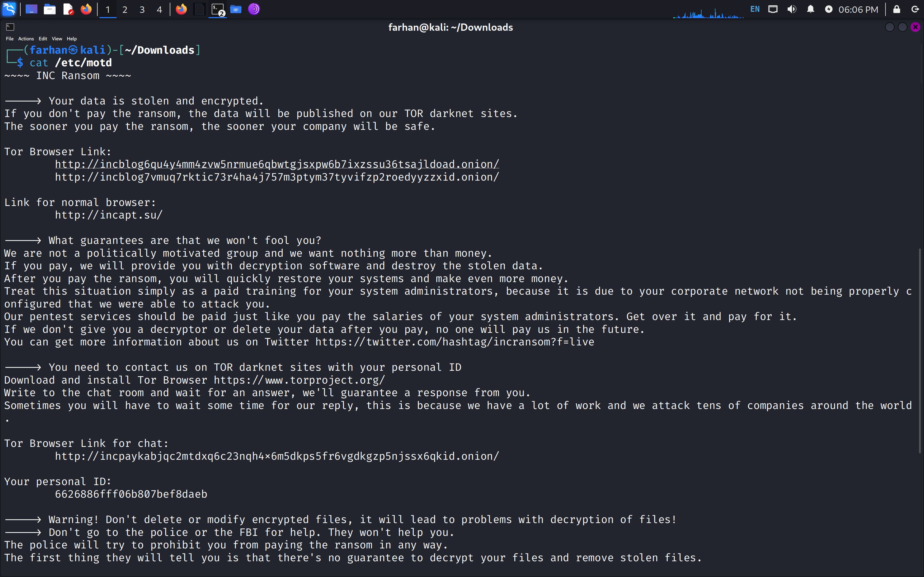
Task: Click the log out icon in the panel
Action: tap(915, 9)
